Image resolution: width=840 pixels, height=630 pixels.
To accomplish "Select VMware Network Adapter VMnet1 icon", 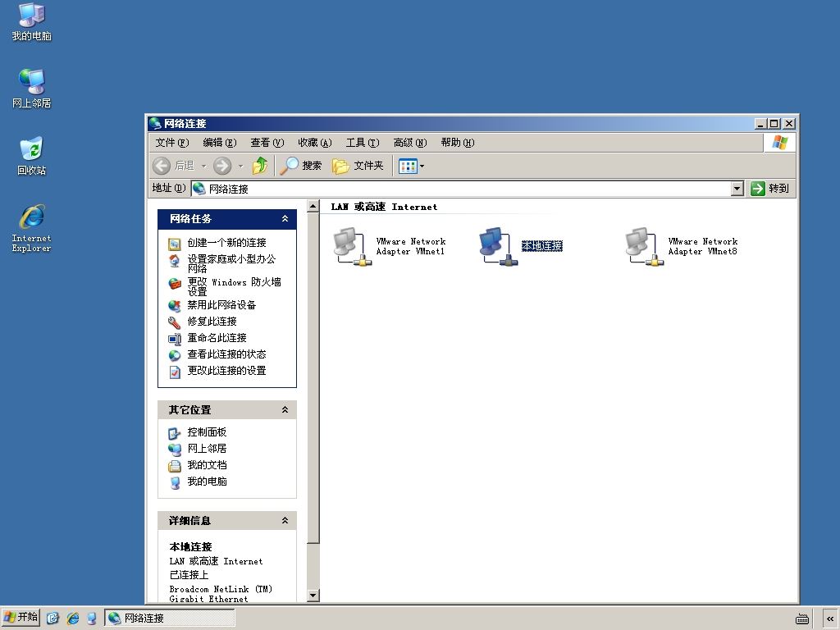I will click(x=353, y=247).
